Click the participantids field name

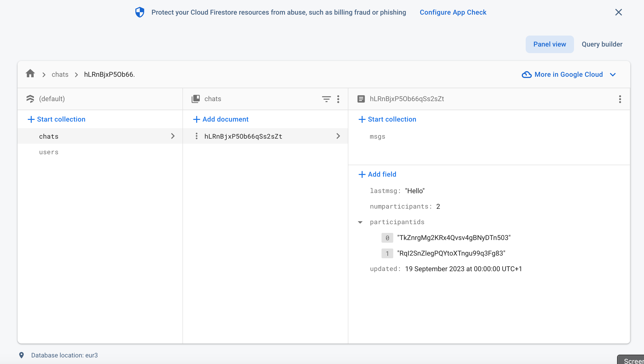[397, 222]
